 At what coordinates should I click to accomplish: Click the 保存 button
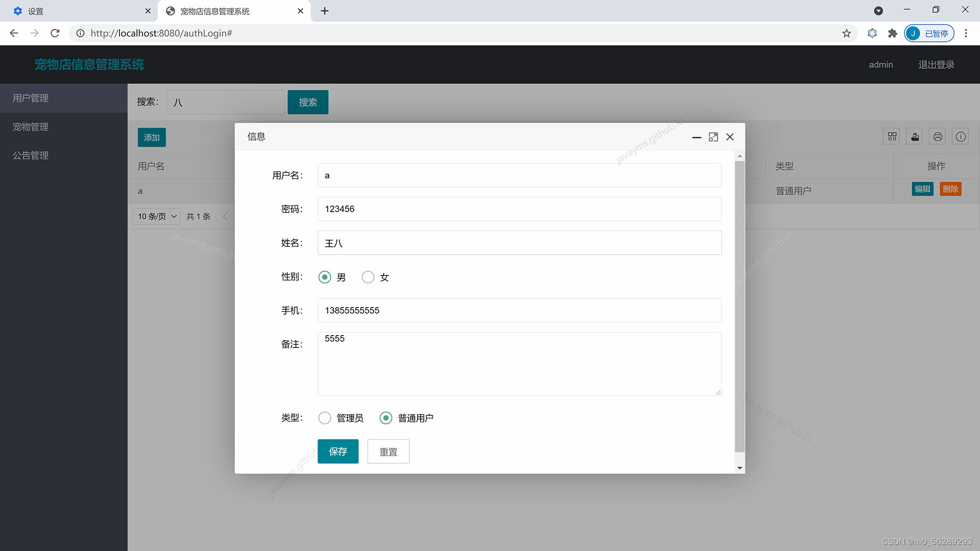coord(338,452)
